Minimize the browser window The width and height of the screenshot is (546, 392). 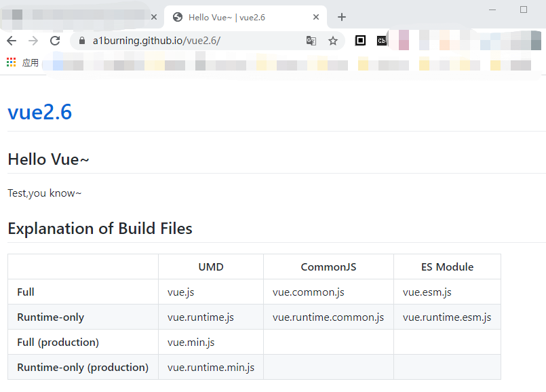pos(492,9)
